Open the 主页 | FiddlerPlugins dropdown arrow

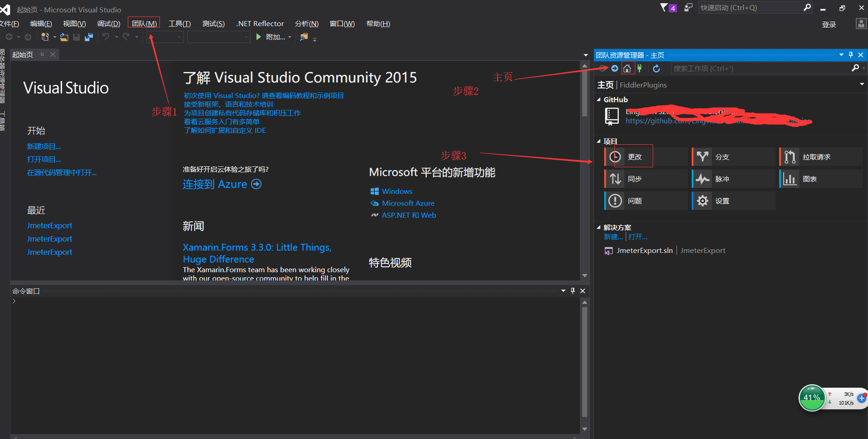[862, 84]
